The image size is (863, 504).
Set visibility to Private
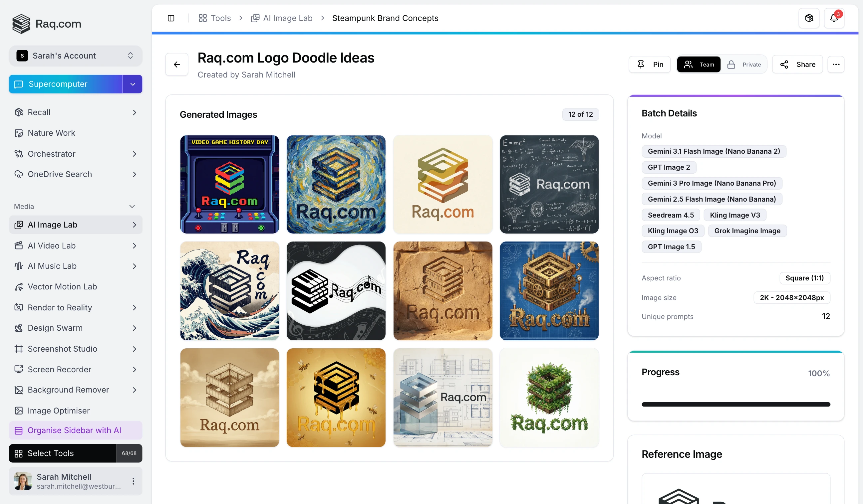(744, 64)
